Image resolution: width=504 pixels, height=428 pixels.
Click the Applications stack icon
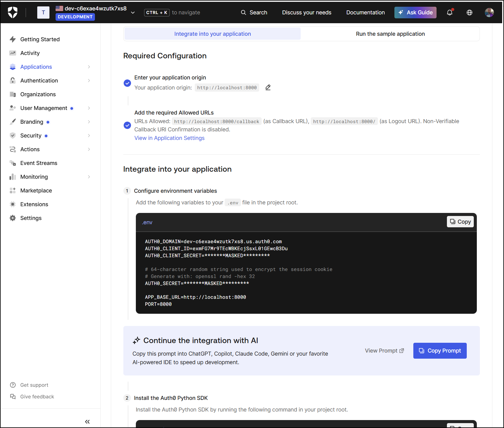pyautogui.click(x=13, y=67)
